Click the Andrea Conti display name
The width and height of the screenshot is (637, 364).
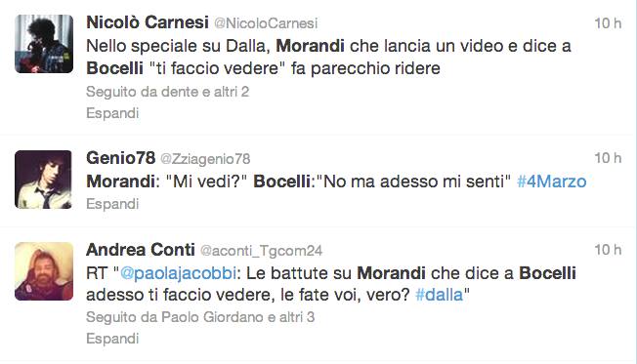pos(140,250)
